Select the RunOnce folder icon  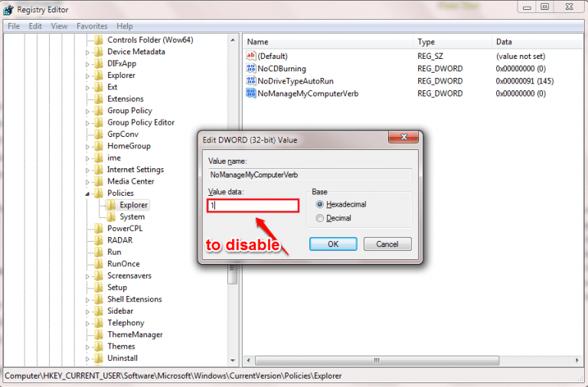[x=99, y=264]
